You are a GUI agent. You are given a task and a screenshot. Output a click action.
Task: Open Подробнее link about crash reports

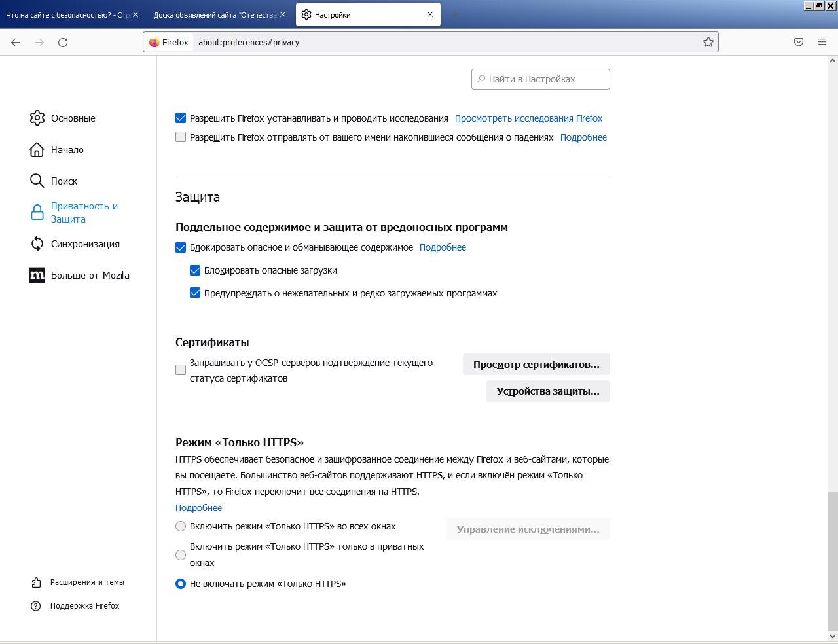pyautogui.click(x=583, y=137)
